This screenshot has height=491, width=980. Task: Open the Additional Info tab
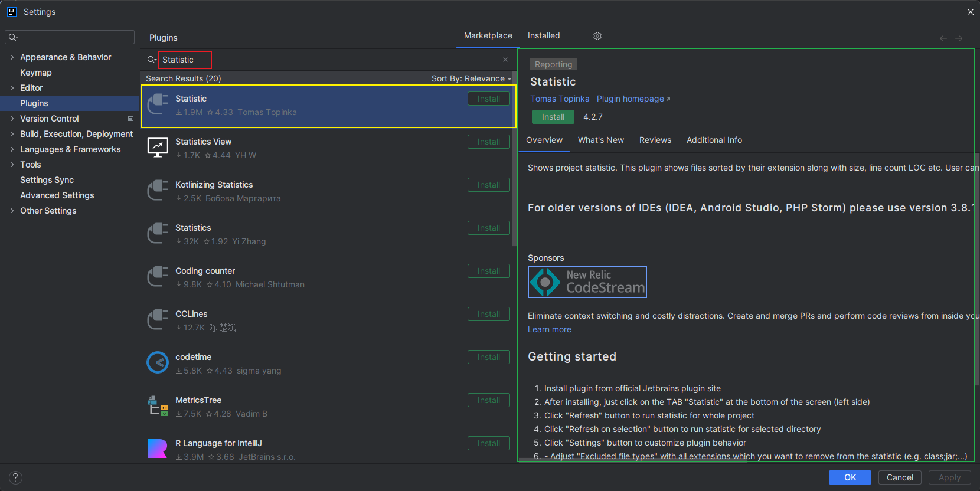[714, 140]
